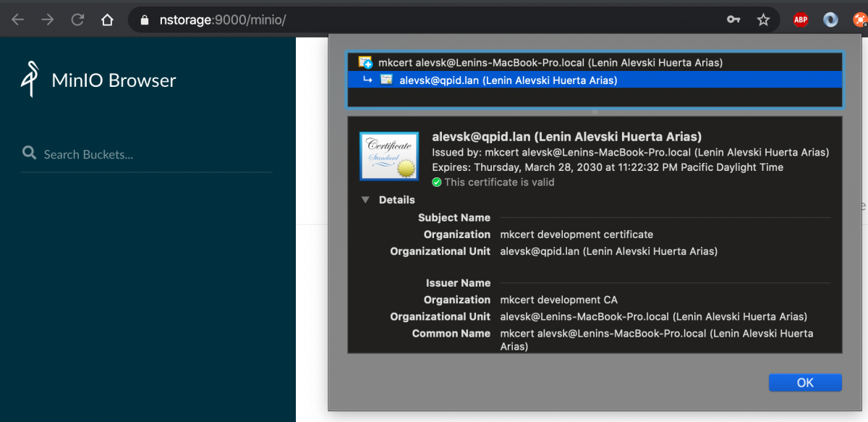The width and height of the screenshot is (868, 422).
Task: Select the mkcert root certificate row
Action: coord(550,63)
